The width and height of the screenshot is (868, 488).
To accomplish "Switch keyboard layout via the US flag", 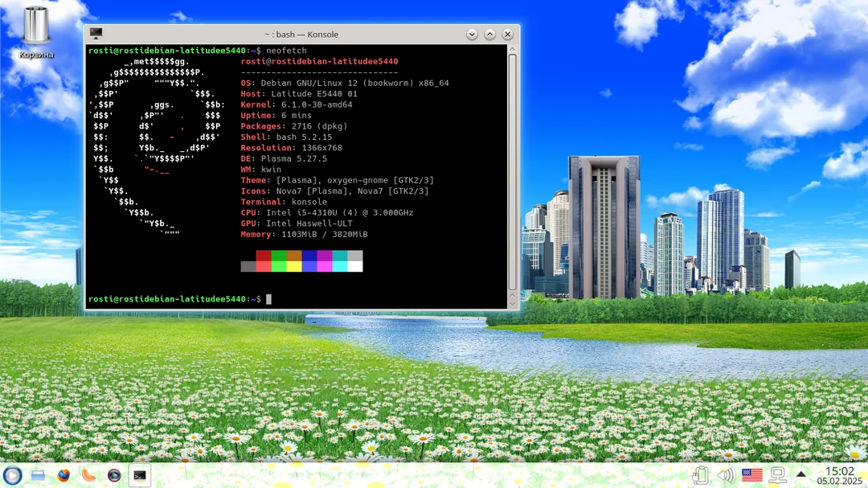I will [751, 475].
